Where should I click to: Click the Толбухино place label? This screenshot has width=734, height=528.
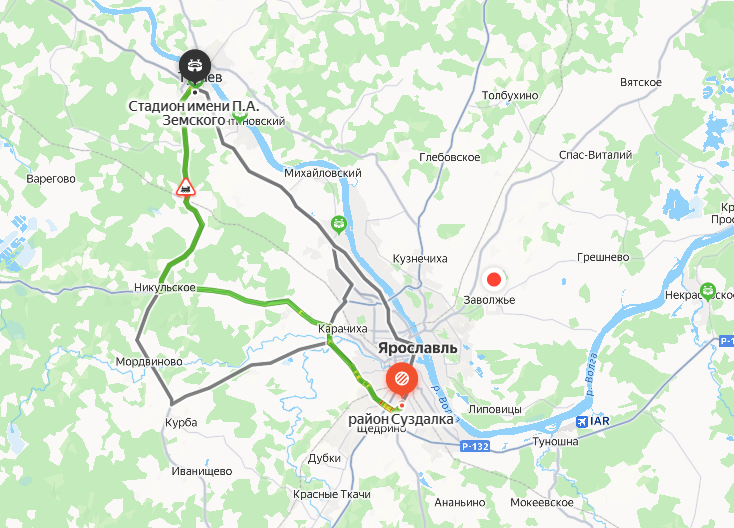pos(510,95)
